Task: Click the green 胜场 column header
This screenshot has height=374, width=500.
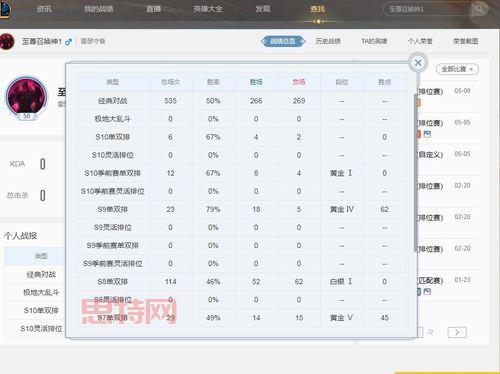Action: pos(256,82)
